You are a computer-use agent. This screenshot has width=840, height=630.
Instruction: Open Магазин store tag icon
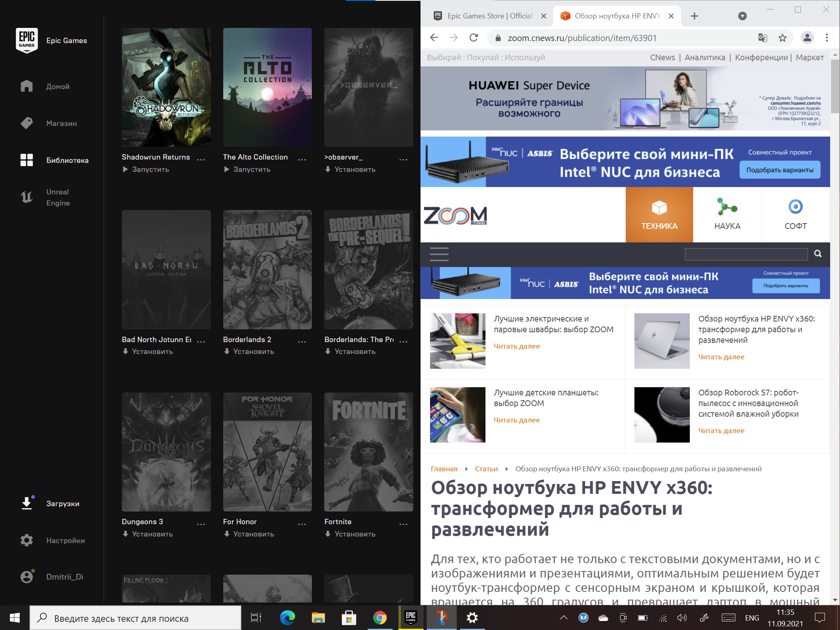pos(27,123)
